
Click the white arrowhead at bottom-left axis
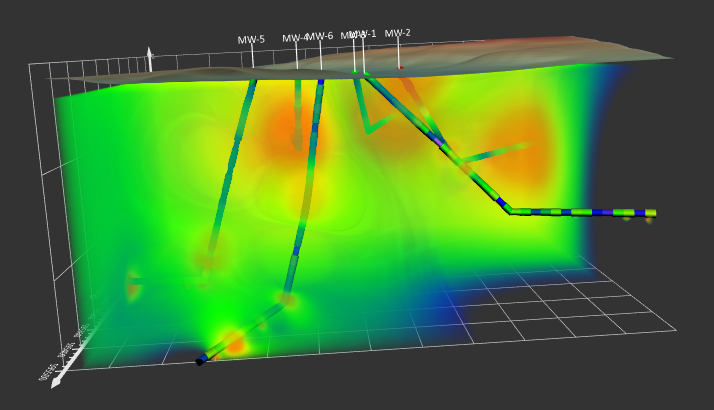56,382
